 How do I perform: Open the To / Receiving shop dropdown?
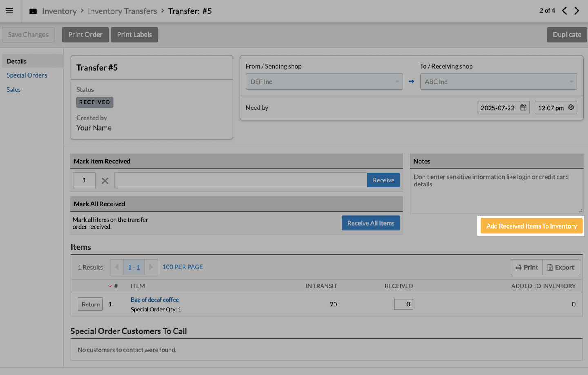[x=498, y=82]
